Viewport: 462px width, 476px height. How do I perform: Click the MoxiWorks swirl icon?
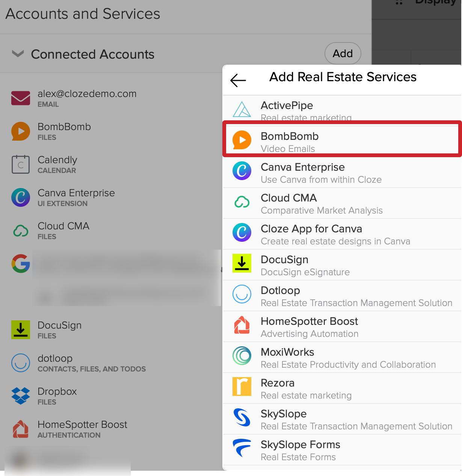click(x=242, y=356)
